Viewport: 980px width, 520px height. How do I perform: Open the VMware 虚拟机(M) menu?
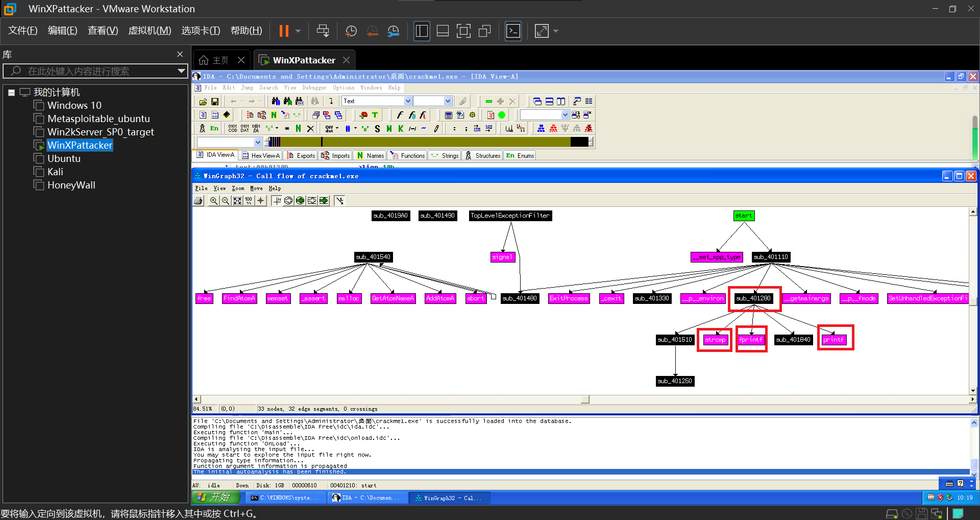point(150,31)
